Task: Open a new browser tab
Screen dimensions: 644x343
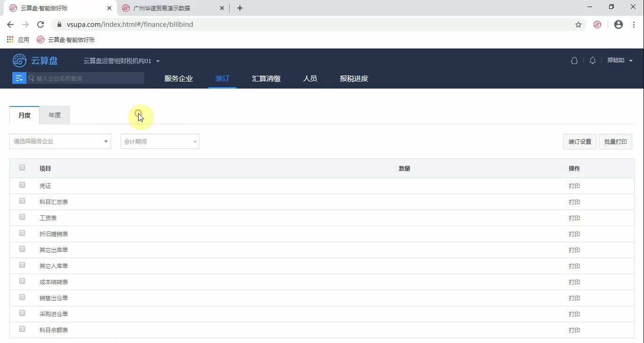Action: [240, 8]
